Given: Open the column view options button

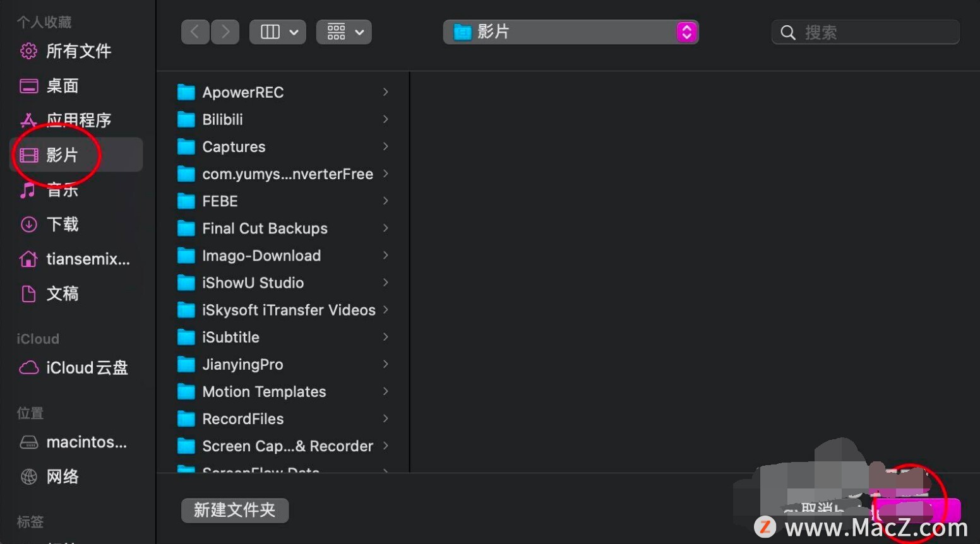Looking at the screenshot, I should (x=278, y=32).
